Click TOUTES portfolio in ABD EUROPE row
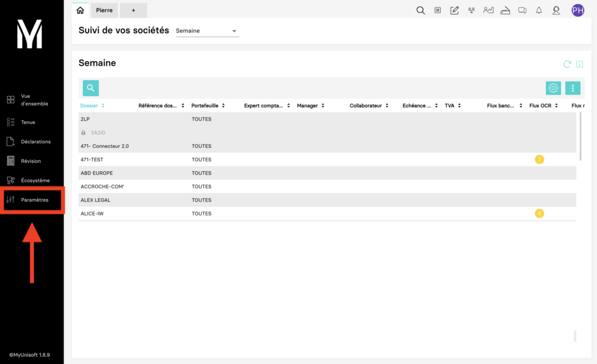This screenshot has height=364, width=597. coord(201,173)
